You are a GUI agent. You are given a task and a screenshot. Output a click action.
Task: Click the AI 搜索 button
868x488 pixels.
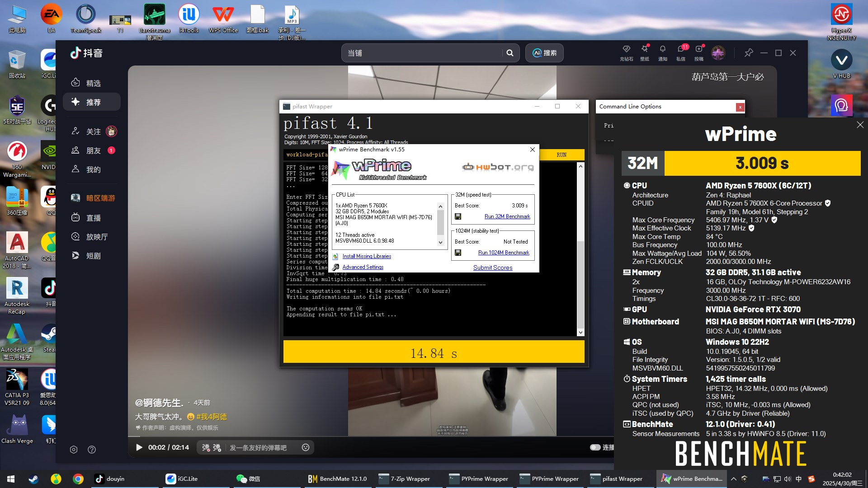click(x=544, y=53)
